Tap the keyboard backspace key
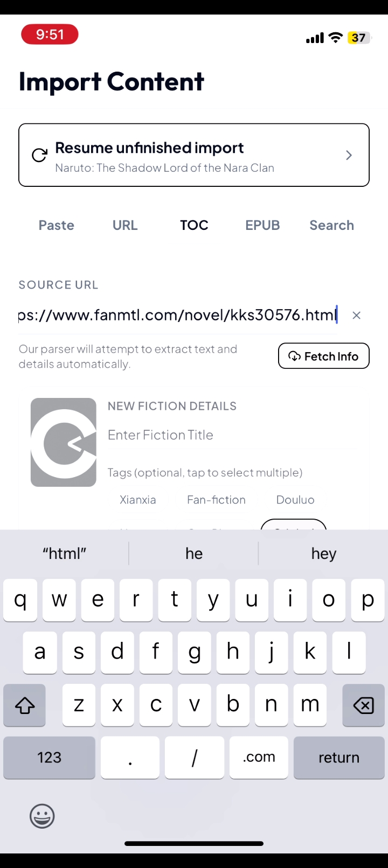The image size is (388, 868). point(364,705)
